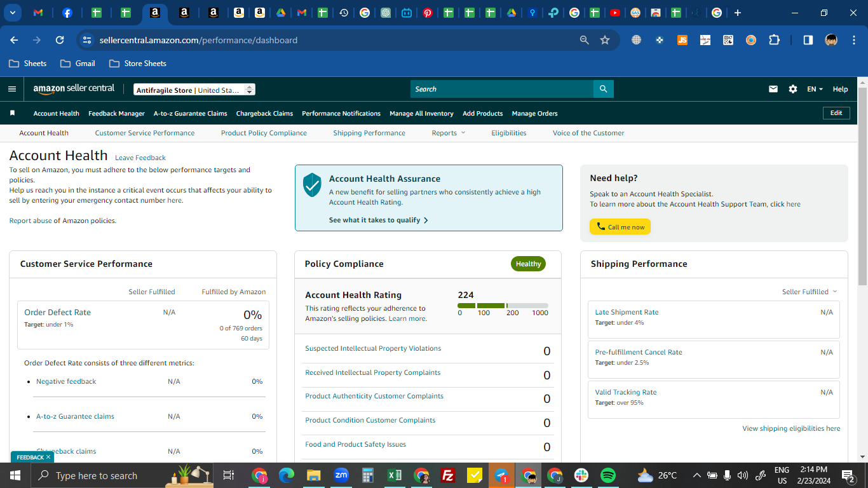Open the Calculator from the taskbar
Screen dimensions: 868x488
click(367, 475)
